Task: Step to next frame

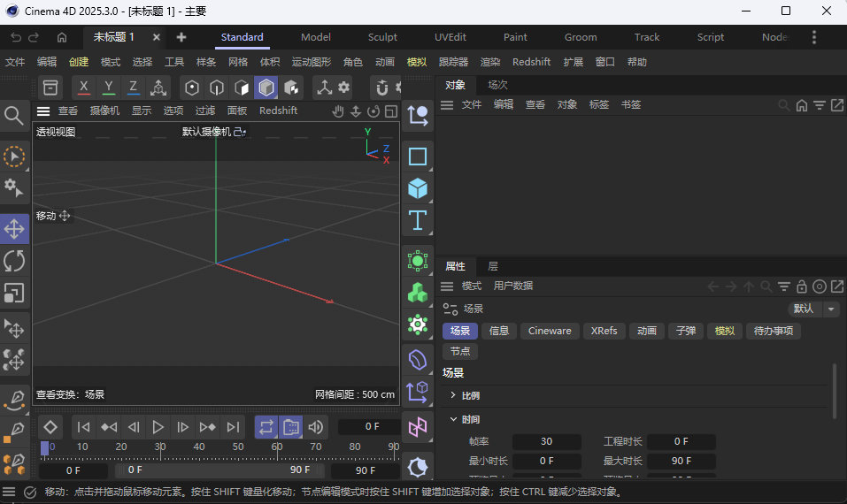Action: [182, 427]
